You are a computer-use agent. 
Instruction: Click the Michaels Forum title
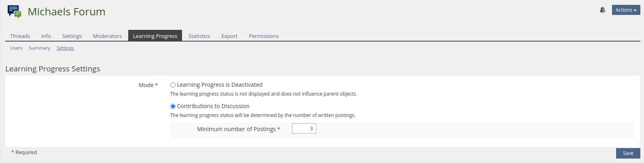pos(66,12)
